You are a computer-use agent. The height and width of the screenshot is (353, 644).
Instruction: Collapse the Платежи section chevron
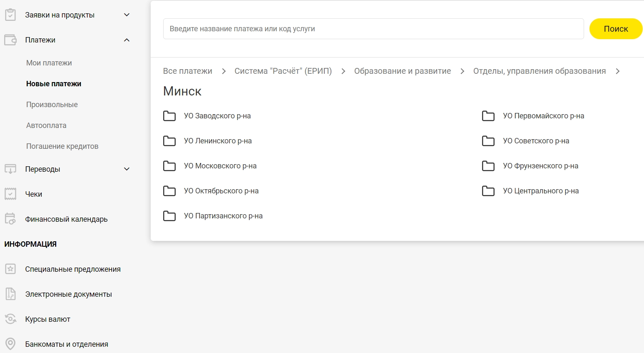point(127,40)
